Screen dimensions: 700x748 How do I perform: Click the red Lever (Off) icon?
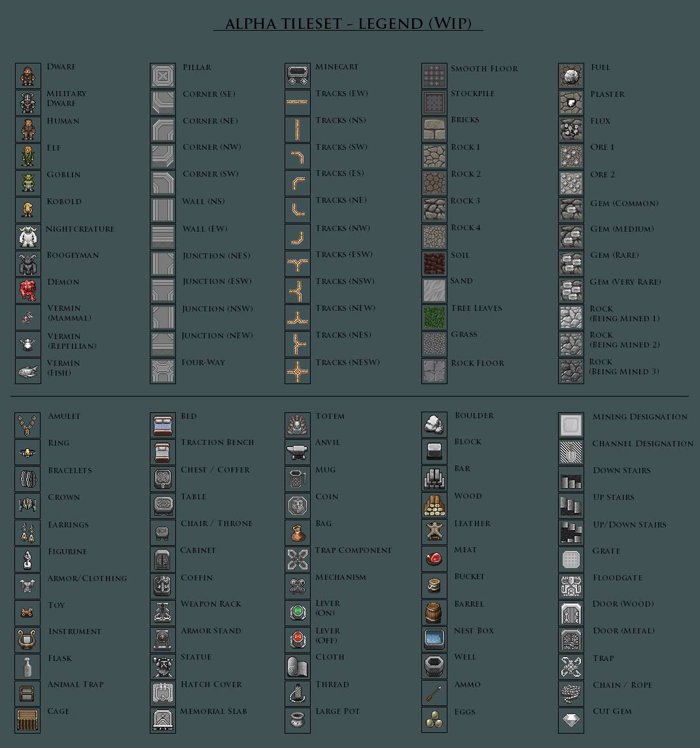click(298, 639)
